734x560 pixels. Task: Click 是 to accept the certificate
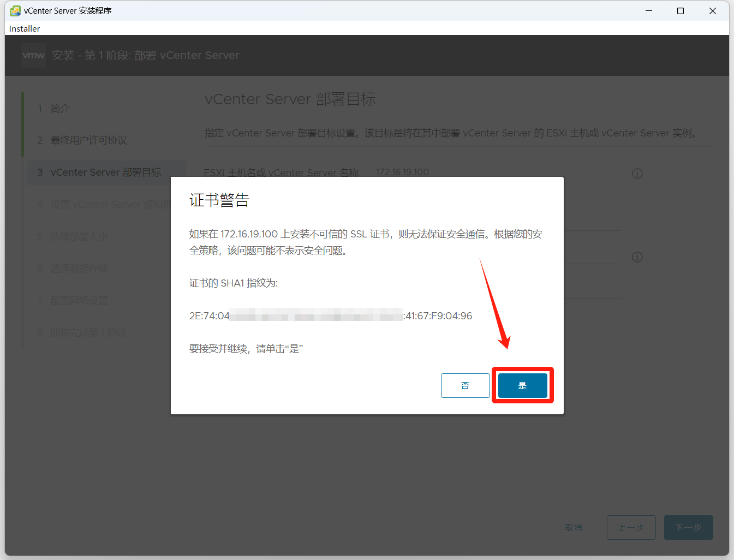tap(522, 385)
